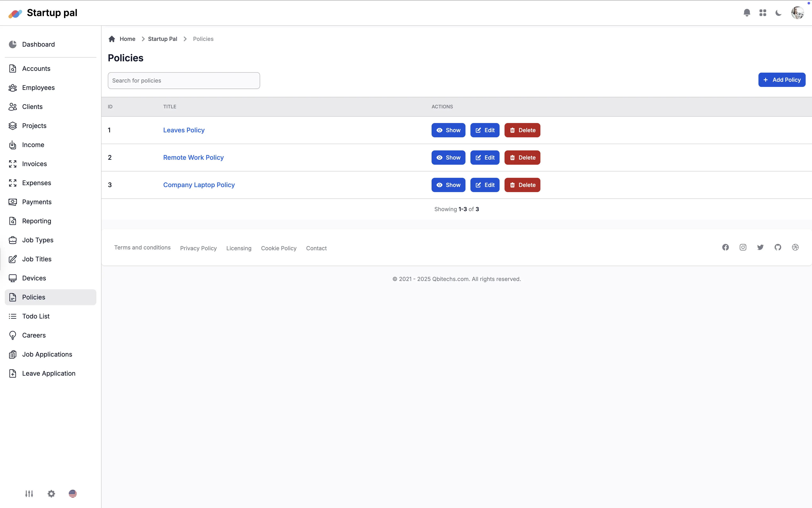Click the Instagram footer icon
Screen dimensions: 812x508
pos(743,248)
